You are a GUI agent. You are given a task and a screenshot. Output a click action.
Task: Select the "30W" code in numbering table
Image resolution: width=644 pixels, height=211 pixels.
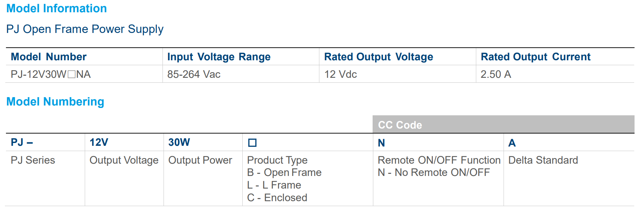pos(179,142)
